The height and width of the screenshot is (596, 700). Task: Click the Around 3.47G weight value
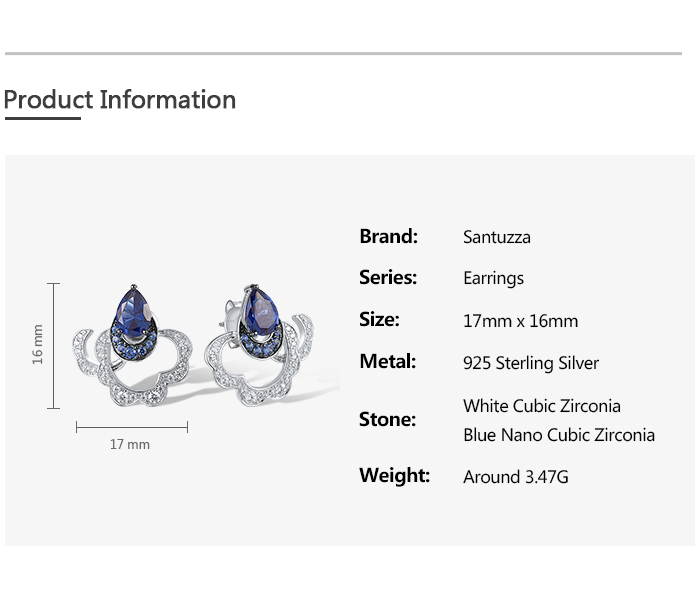(516, 477)
